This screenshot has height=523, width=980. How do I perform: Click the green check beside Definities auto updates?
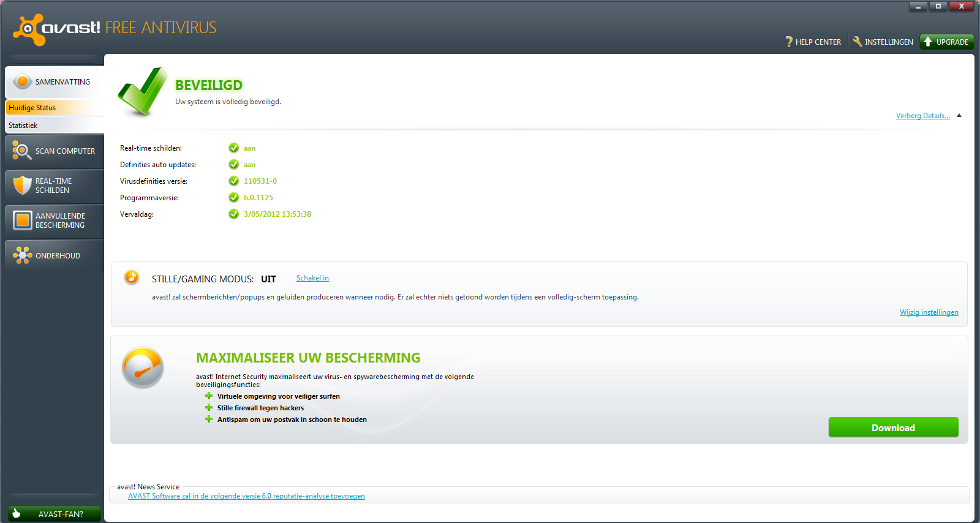[233, 164]
